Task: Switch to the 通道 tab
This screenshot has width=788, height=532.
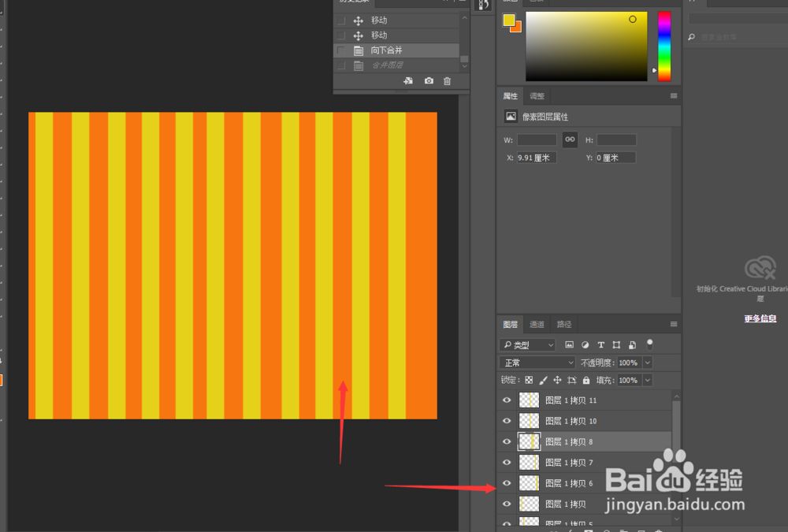Action: [537, 325]
